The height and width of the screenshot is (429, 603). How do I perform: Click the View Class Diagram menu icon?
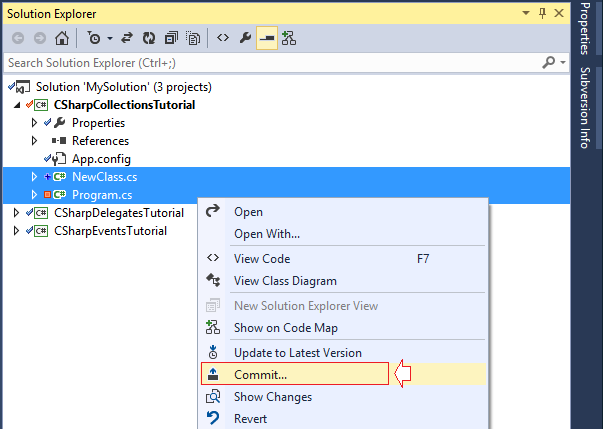click(x=213, y=280)
